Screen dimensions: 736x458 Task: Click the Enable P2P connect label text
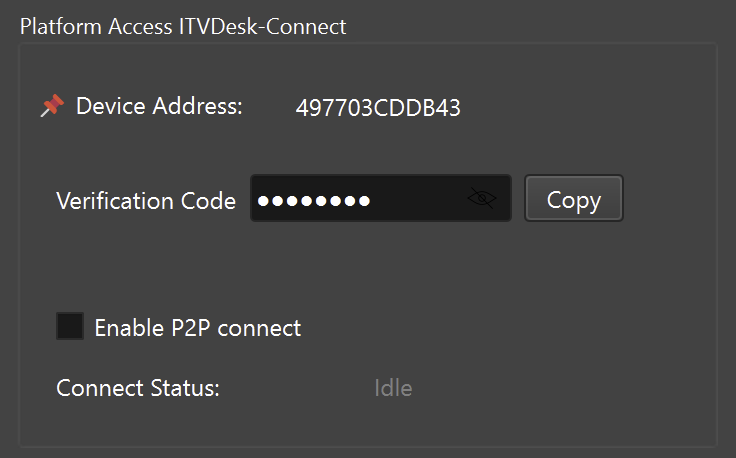(x=197, y=328)
